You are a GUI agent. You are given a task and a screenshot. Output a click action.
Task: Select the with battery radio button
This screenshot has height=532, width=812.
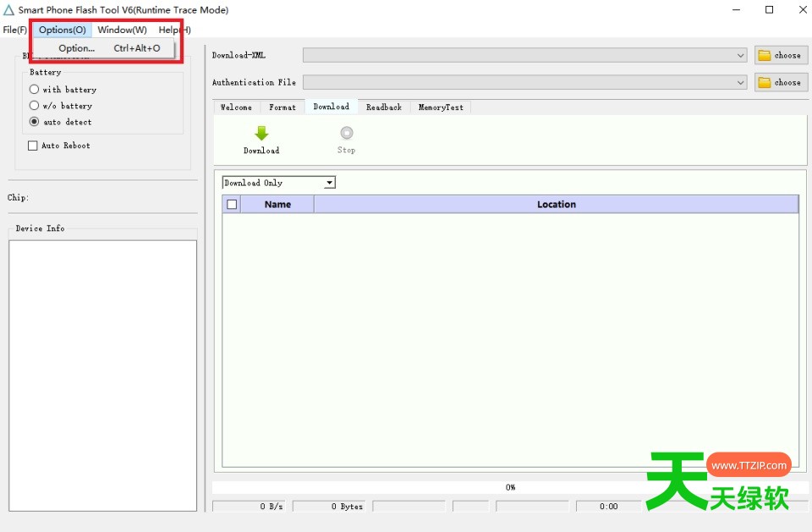34,89
